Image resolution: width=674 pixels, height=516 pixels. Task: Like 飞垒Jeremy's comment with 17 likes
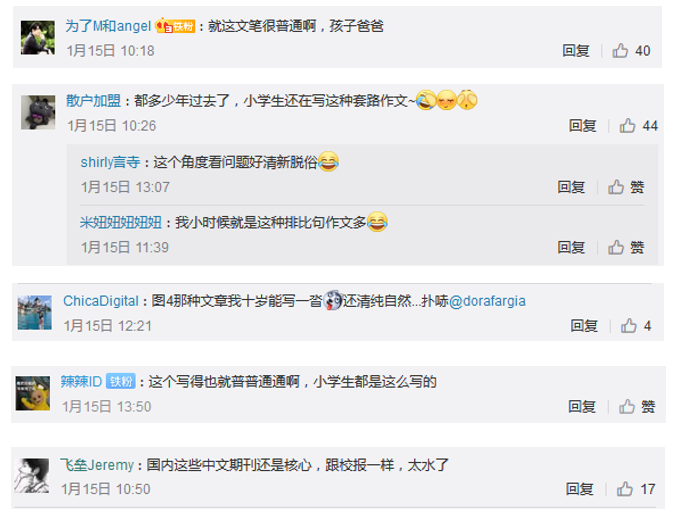click(625, 489)
